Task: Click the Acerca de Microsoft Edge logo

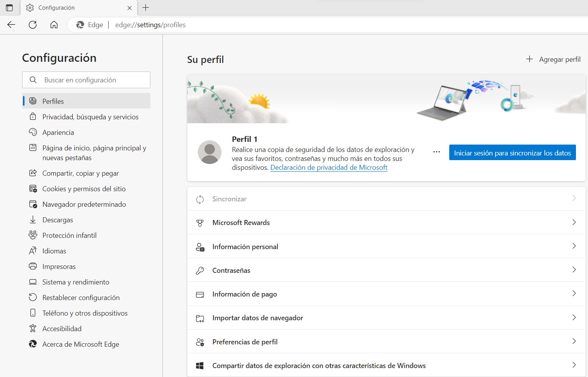Action: pyautogui.click(x=33, y=344)
